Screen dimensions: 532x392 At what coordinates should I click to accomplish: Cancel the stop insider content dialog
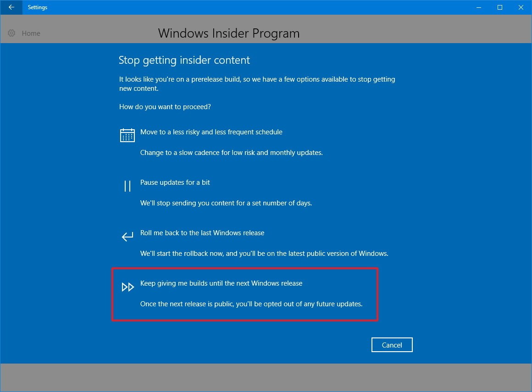tap(392, 345)
